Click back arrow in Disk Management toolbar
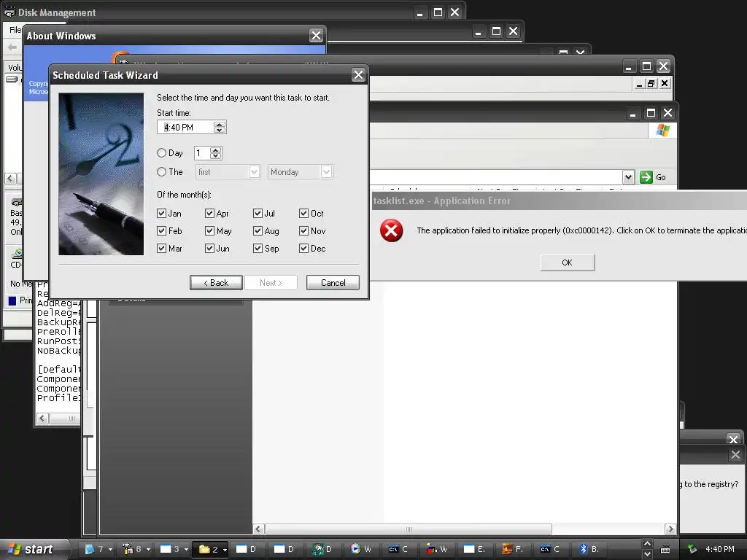Image resolution: width=747 pixels, height=560 pixels. [x=12, y=47]
